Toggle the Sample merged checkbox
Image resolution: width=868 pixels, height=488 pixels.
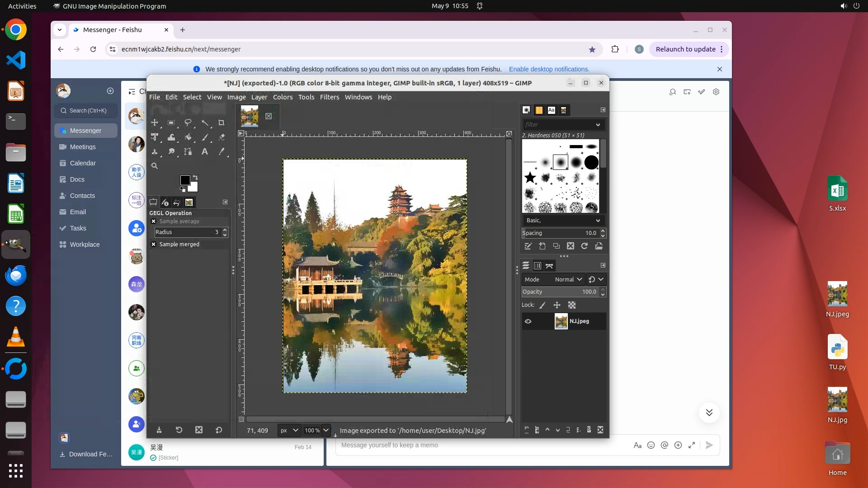coord(154,244)
